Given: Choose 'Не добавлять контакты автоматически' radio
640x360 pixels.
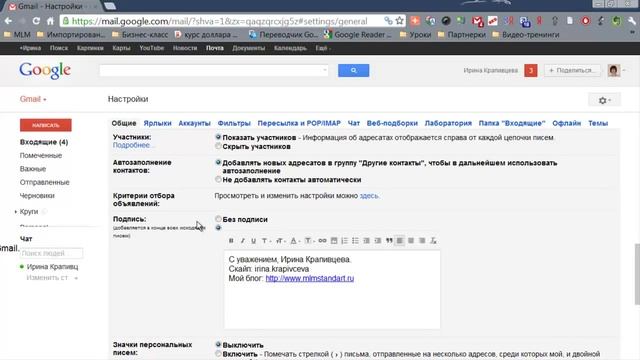Looking at the screenshot, I should [x=218, y=179].
